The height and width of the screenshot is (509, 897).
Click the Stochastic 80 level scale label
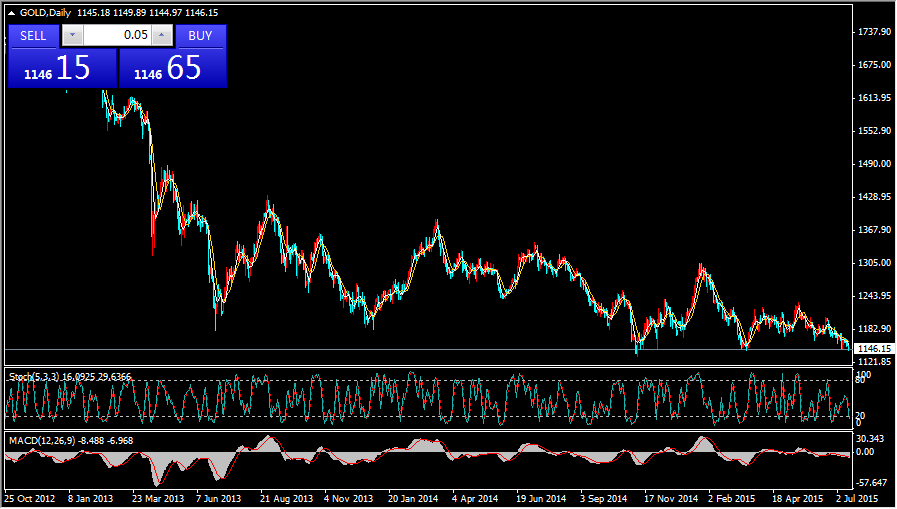(860, 381)
